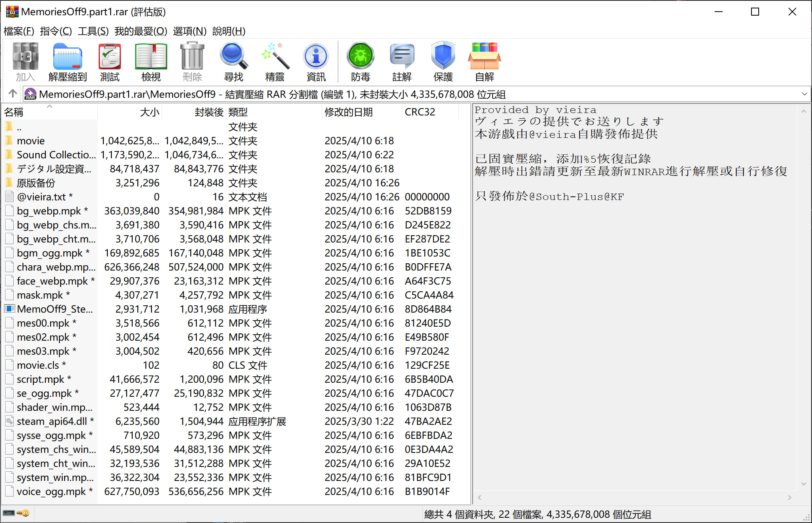Screen dimensions: 812x523
Task: Select the デジタル設定資... folder name
Action: [54, 169]
